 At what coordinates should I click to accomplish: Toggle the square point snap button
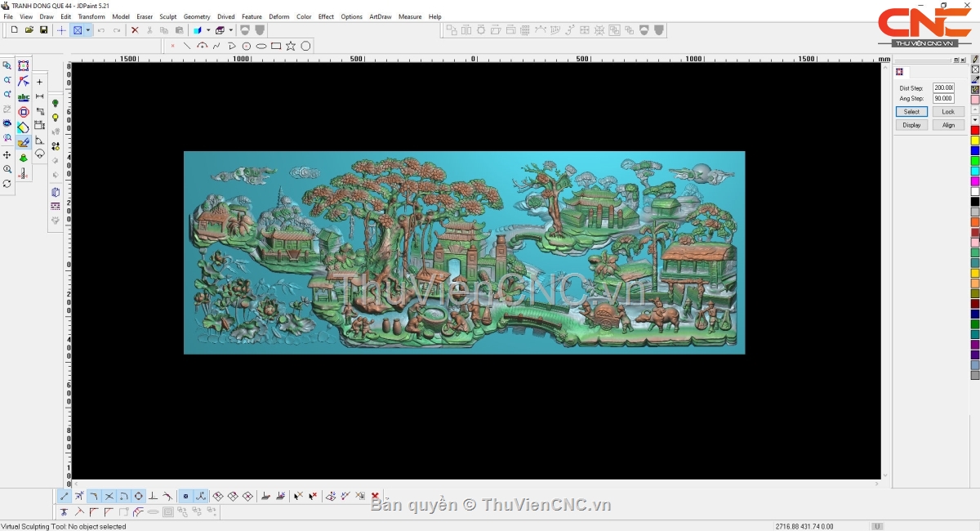[x=185, y=496]
